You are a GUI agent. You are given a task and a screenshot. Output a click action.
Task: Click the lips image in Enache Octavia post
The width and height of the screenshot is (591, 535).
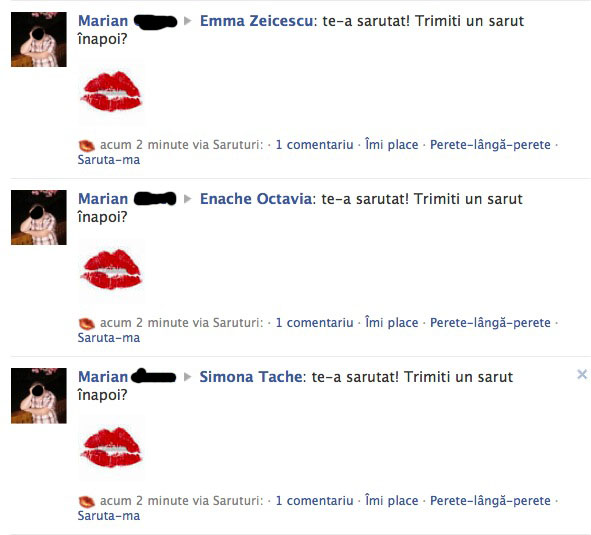click(111, 270)
